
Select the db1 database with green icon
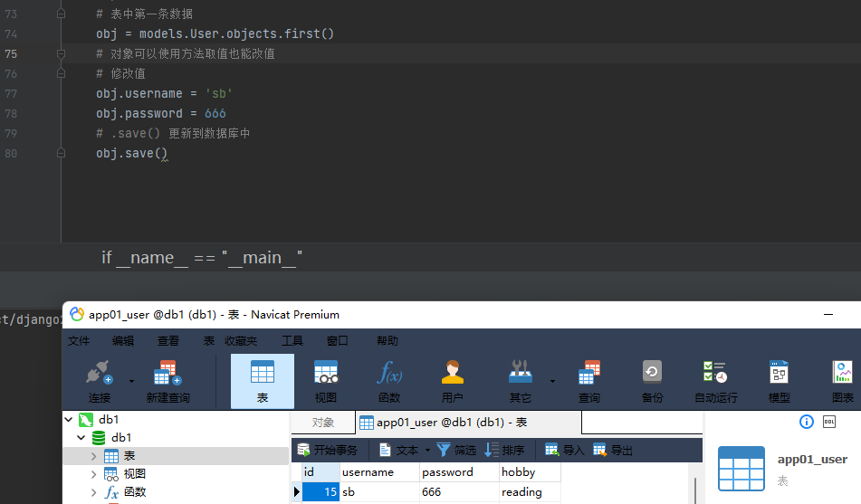click(120, 438)
